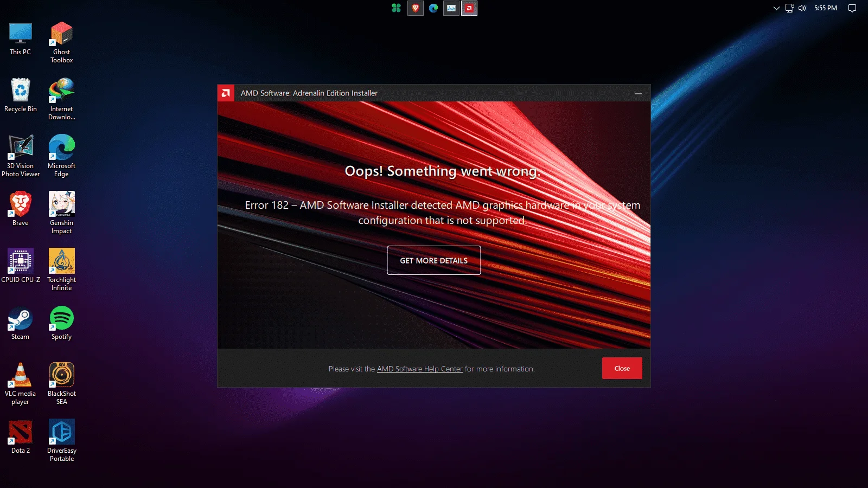Click the VLC media player icon
Viewport: 868px width, 488px height.
[21, 384]
